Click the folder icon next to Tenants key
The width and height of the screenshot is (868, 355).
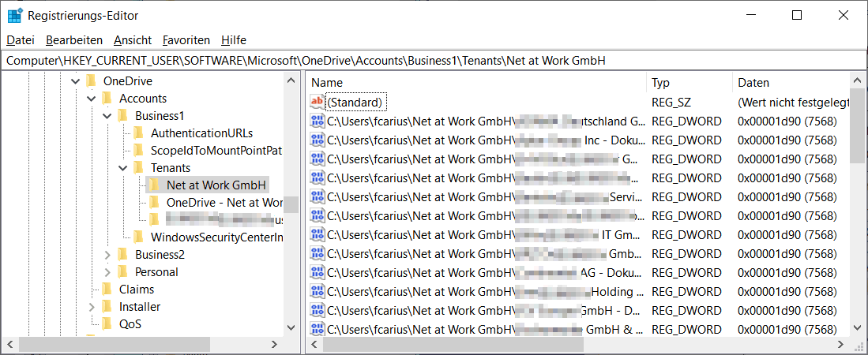[x=139, y=167]
